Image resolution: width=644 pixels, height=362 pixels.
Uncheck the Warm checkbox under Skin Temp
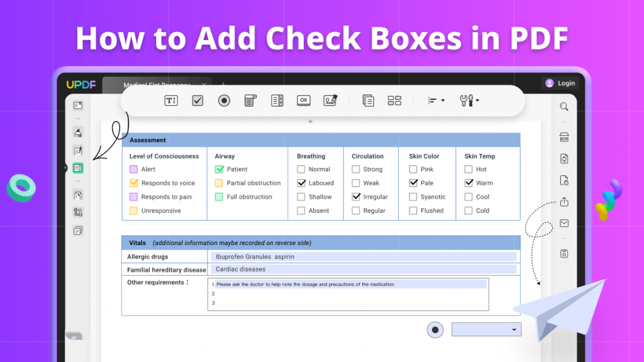[468, 183]
